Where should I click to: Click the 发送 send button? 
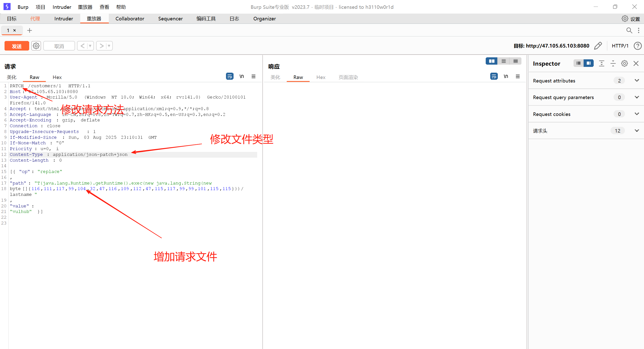pyautogui.click(x=17, y=46)
